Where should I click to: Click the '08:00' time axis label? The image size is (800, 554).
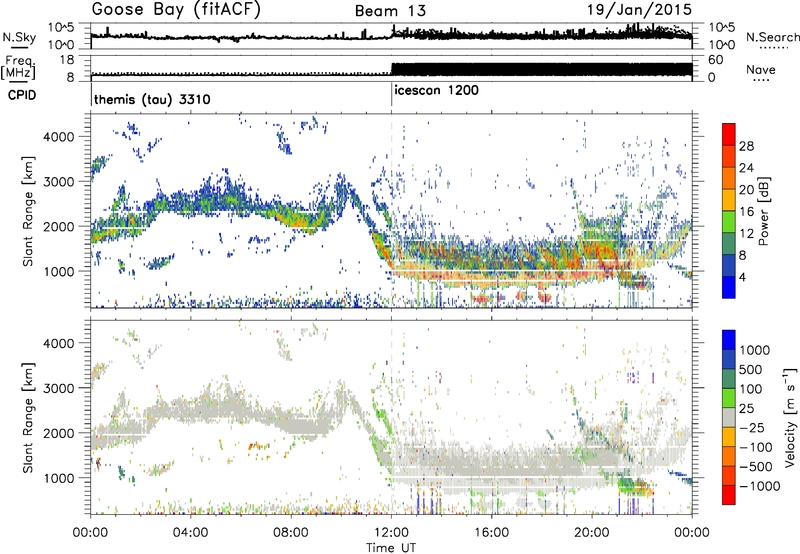(291, 533)
